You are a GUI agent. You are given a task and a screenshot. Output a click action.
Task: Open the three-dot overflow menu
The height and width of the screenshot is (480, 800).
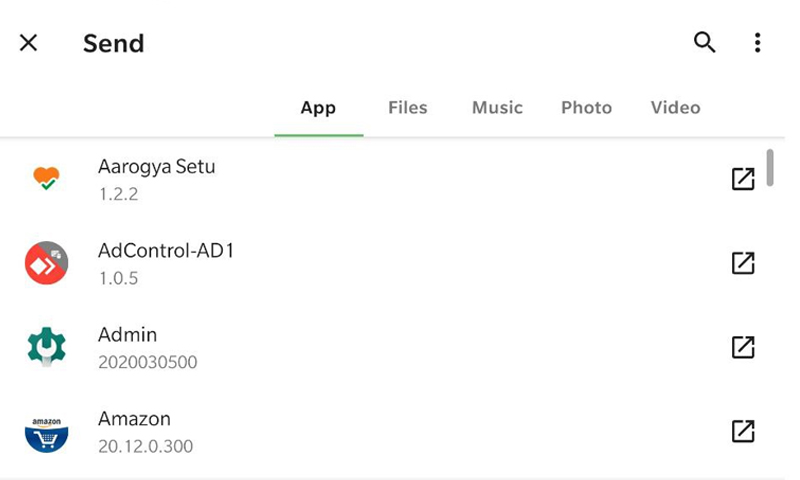tap(757, 42)
